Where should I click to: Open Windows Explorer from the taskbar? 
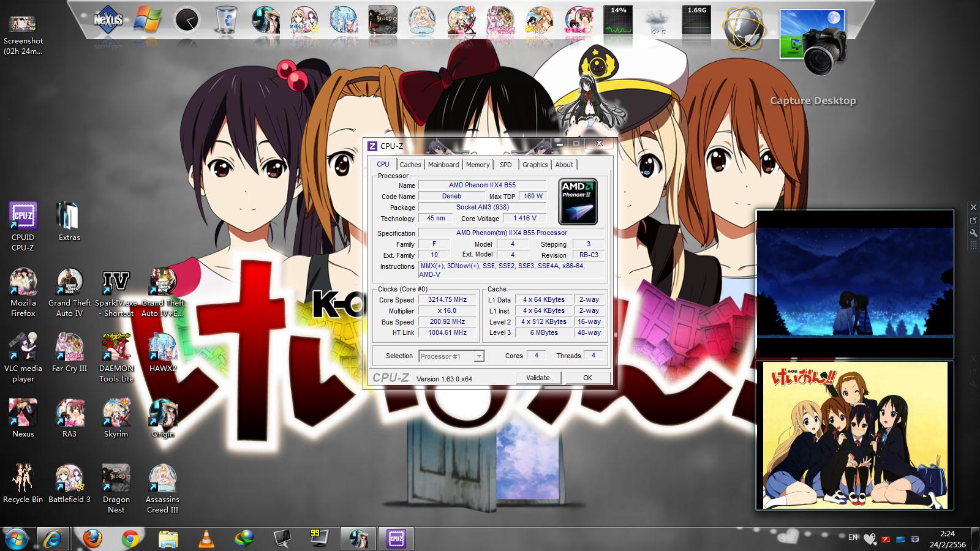tap(168, 539)
